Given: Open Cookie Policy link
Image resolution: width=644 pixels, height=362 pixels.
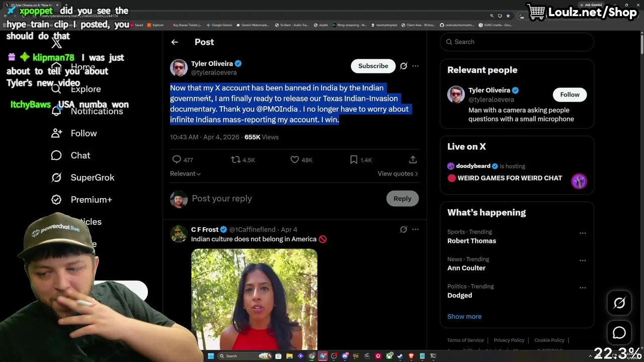Looking at the screenshot, I should 549,340.
